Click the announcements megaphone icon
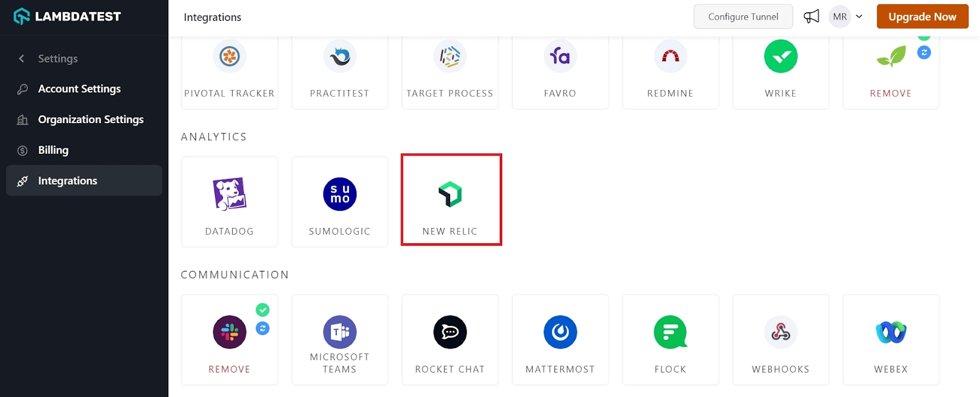 [812, 17]
